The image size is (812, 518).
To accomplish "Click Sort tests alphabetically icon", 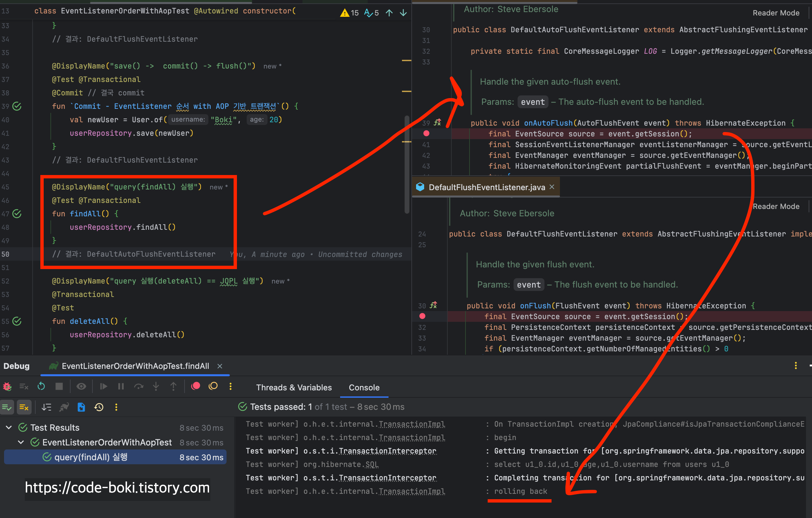I will [46, 407].
